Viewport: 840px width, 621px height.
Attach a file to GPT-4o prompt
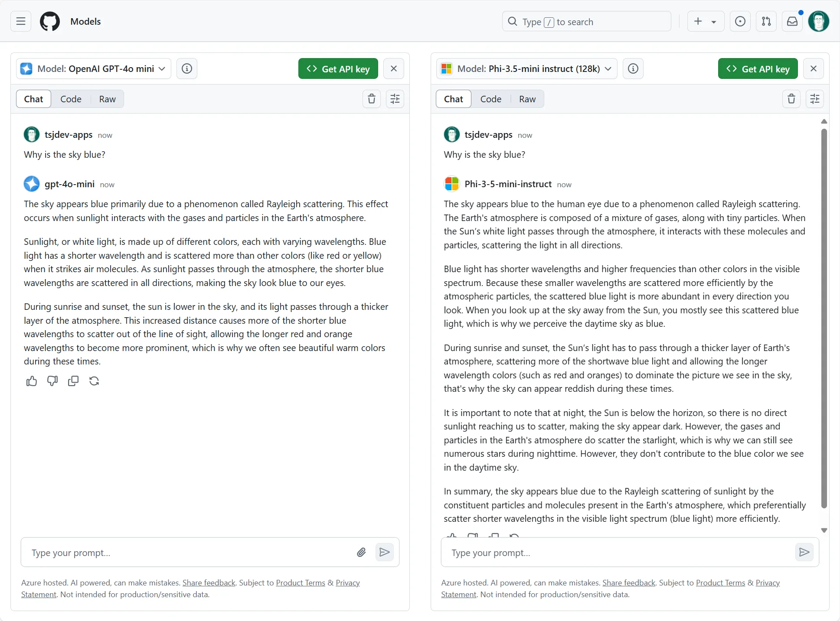click(361, 552)
